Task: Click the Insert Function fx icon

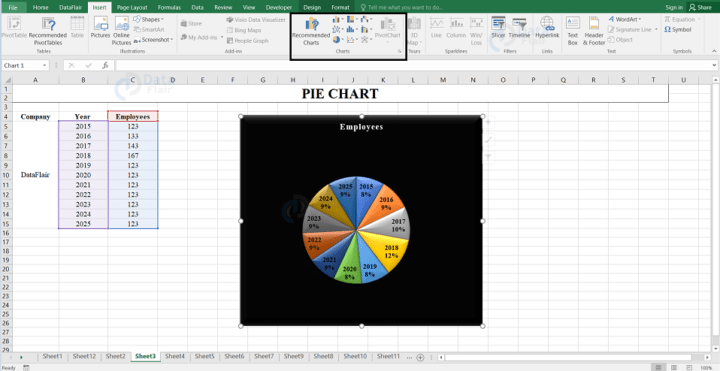Action: pyautogui.click(x=105, y=66)
